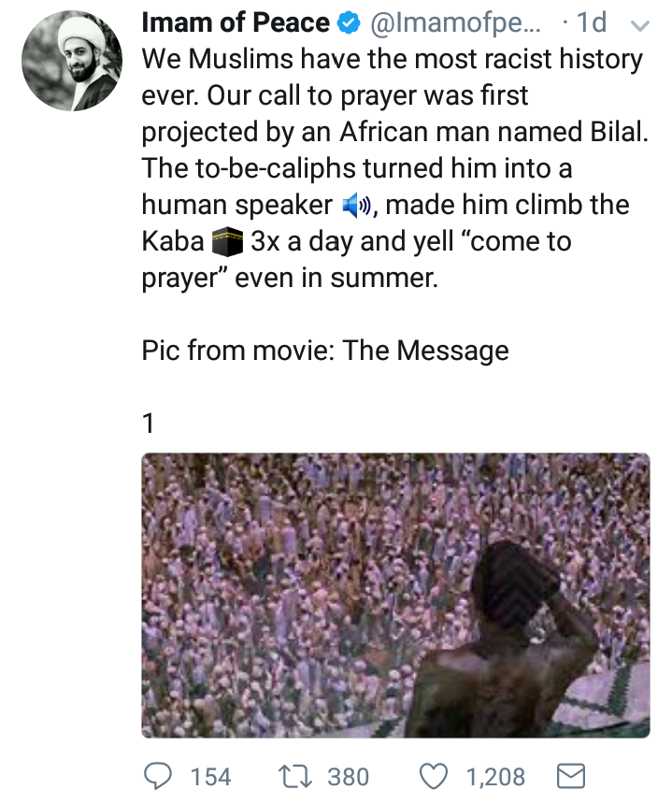The image size is (672, 804).
Task: Click the tweet's first line about racist history
Action: [393, 60]
